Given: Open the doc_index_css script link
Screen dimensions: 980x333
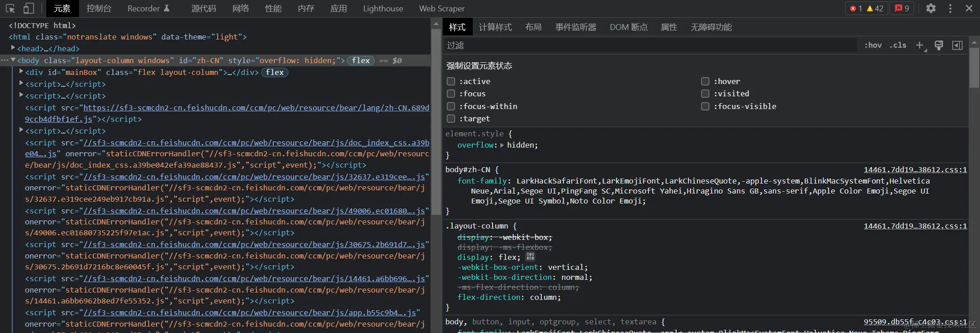Looking at the screenshot, I should point(256,143).
